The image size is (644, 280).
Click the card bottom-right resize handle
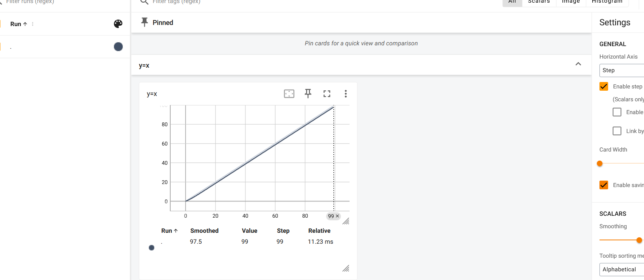click(346, 268)
